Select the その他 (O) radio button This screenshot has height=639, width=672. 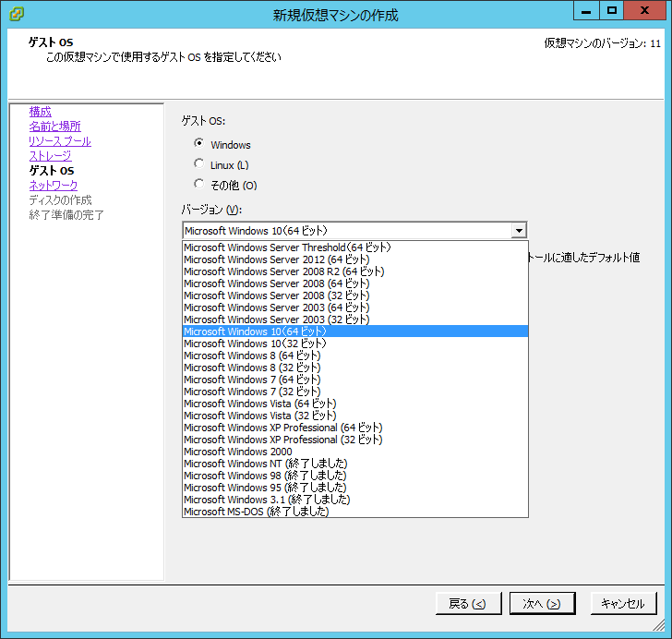tap(198, 184)
